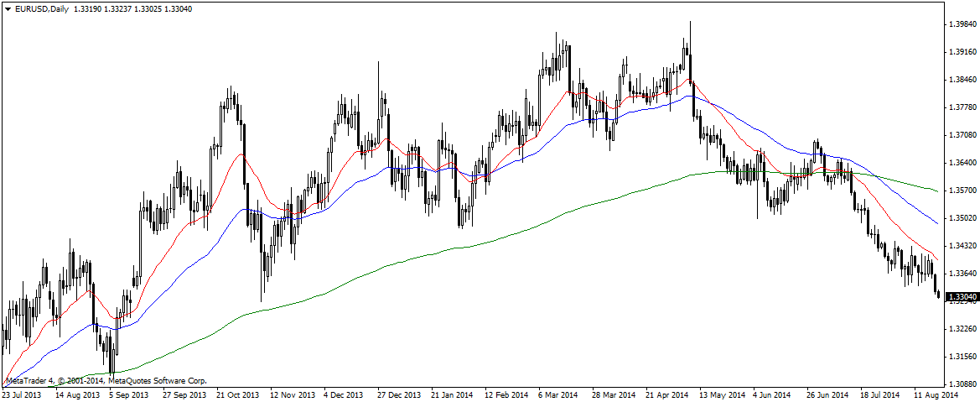Click the dropdown triangle beside EURUSD,Daily
Screen dimensions: 980x402
[x=7, y=8]
